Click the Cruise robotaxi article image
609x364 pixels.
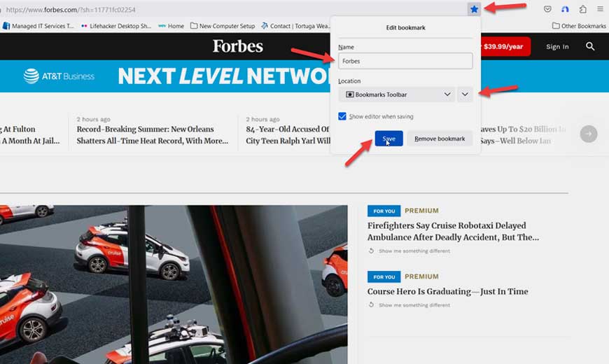pos(174,284)
